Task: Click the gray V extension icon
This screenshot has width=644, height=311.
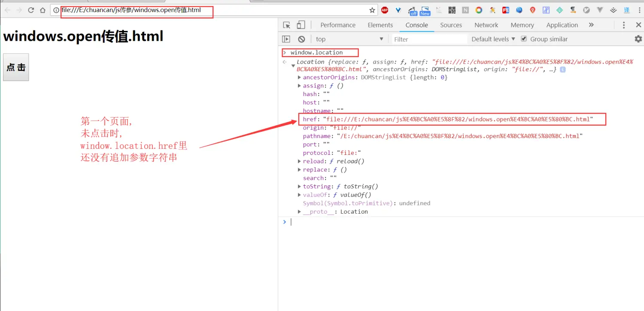Action: [x=600, y=10]
